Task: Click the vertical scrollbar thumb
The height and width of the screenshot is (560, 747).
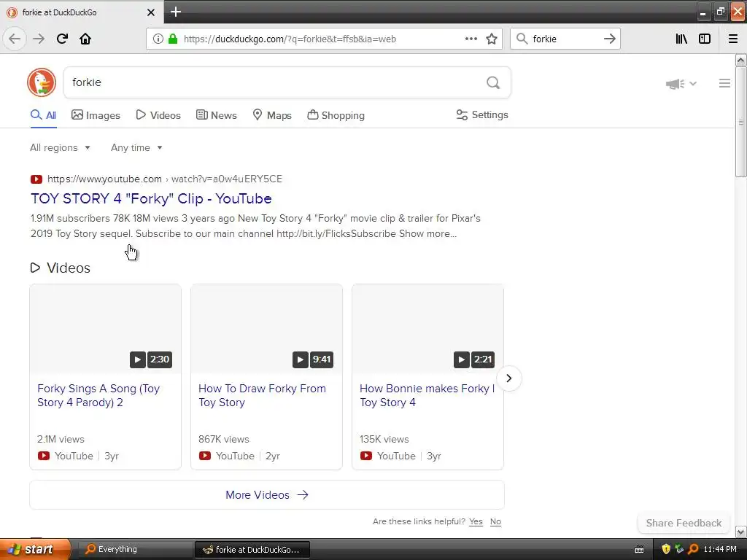Action: pyautogui.click(x=740, y=122)
